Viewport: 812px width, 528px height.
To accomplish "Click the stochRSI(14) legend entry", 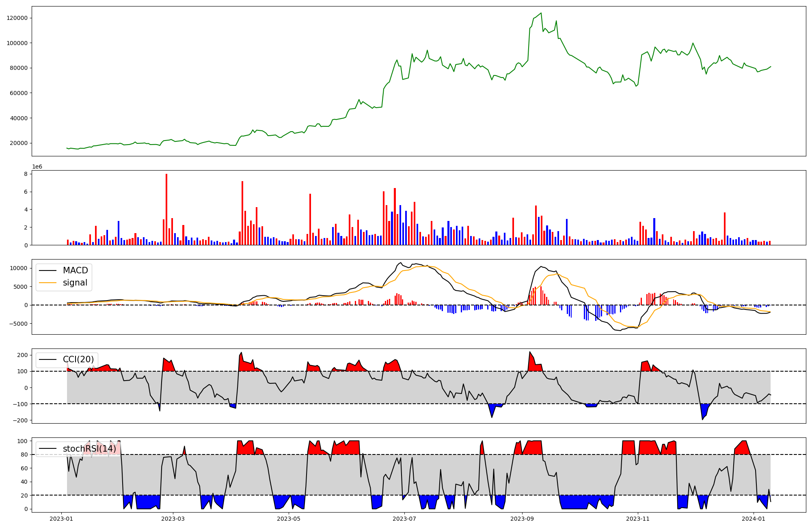I will click(x=89, y=449).
